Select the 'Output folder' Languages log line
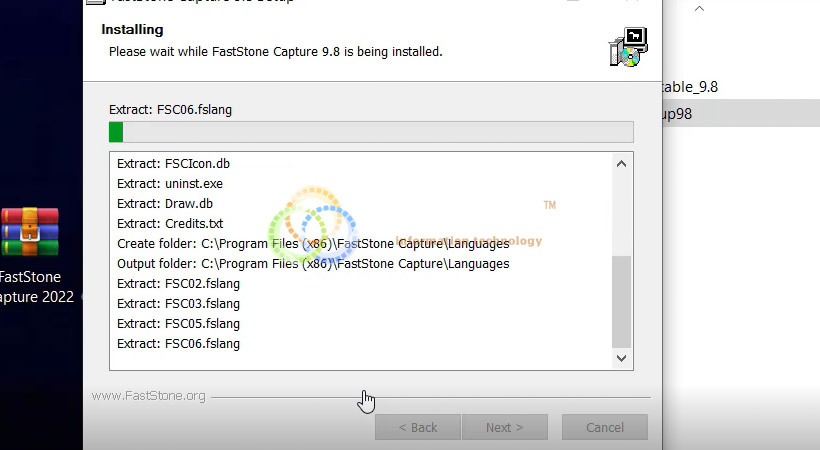 pyautogui.click(x=313, y=264)
